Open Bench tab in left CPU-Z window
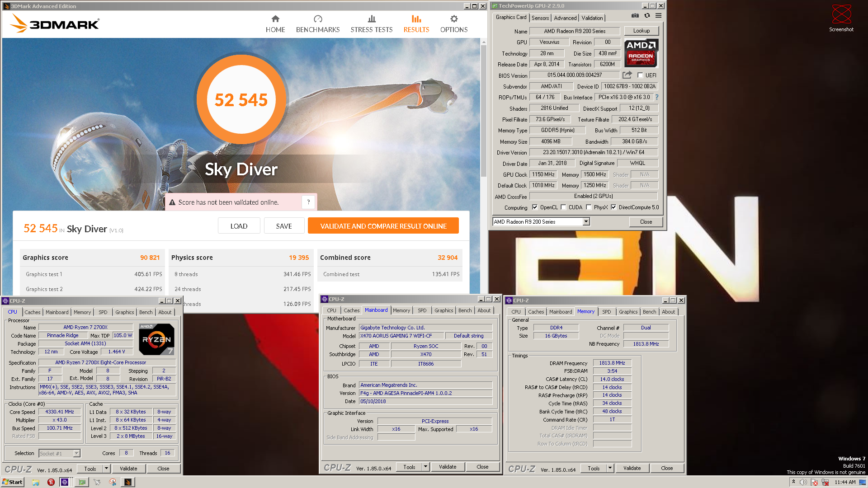 (146, 312)
